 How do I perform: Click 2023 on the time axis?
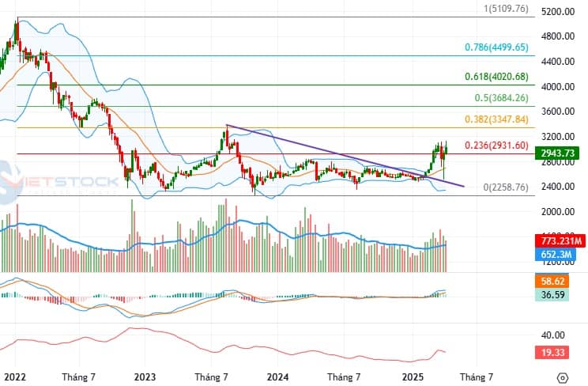pos(144,377)
